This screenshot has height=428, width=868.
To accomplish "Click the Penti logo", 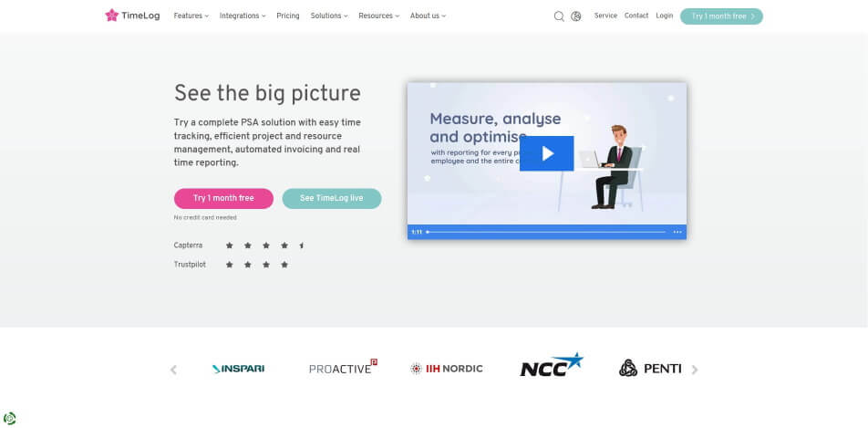I will [650, 368].
